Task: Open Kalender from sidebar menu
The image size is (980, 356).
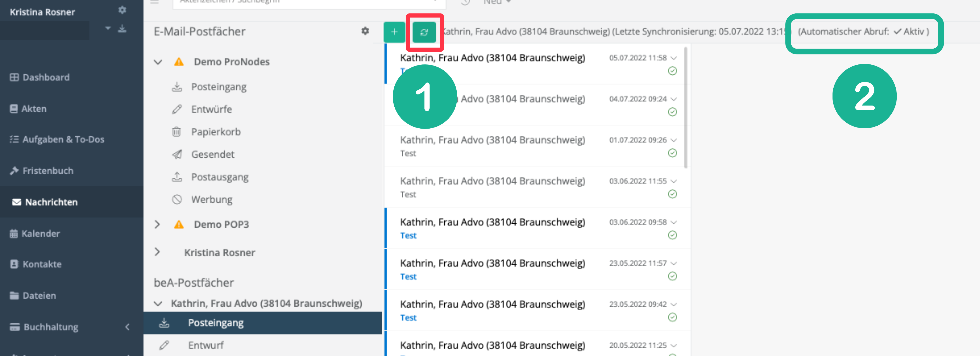Action: click(x=40, y=234)
